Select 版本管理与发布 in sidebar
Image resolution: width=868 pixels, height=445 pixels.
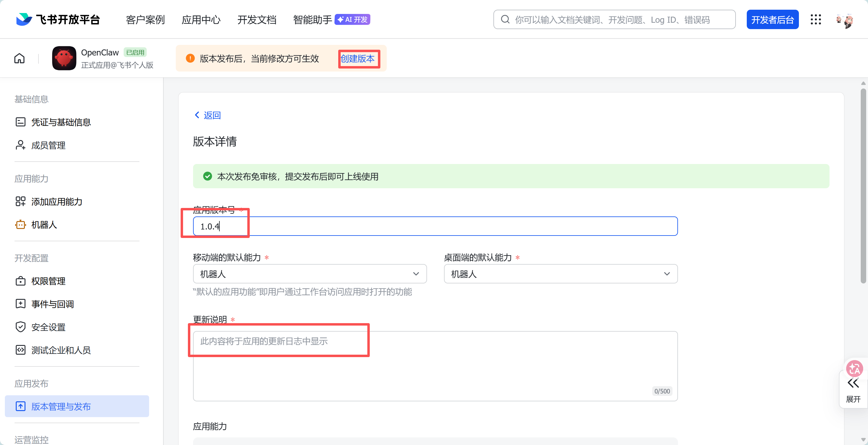(61, 406)
